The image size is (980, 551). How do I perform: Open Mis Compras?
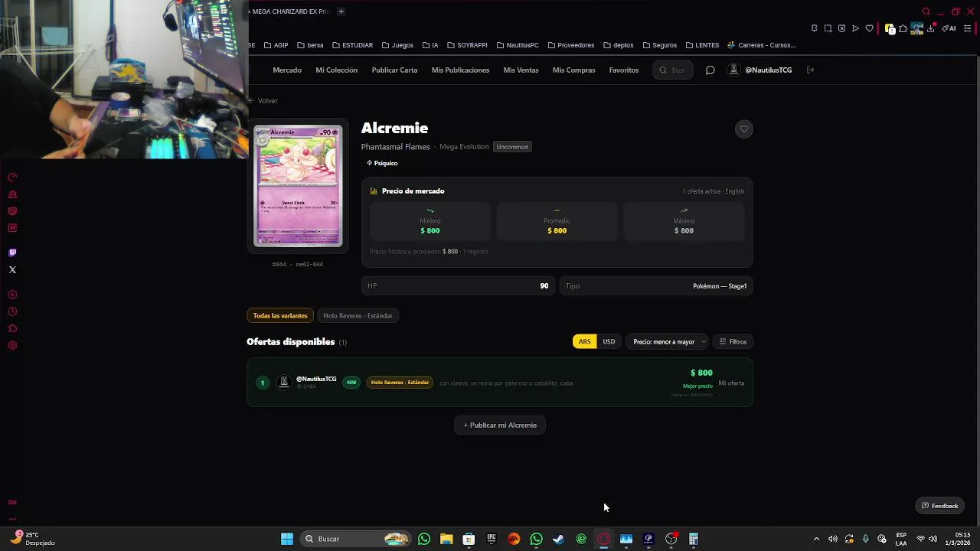(573, 70)
